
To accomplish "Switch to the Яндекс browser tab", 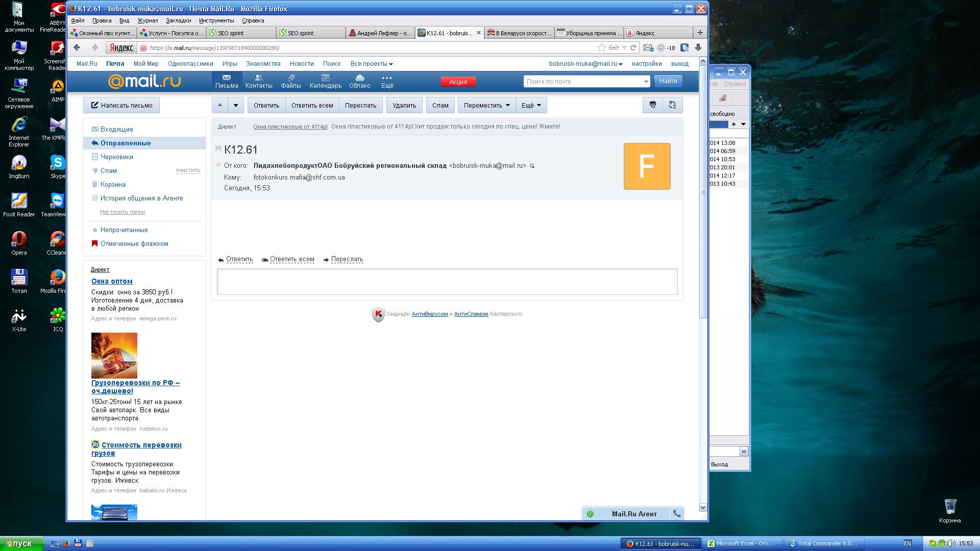I will pos(645,33).
